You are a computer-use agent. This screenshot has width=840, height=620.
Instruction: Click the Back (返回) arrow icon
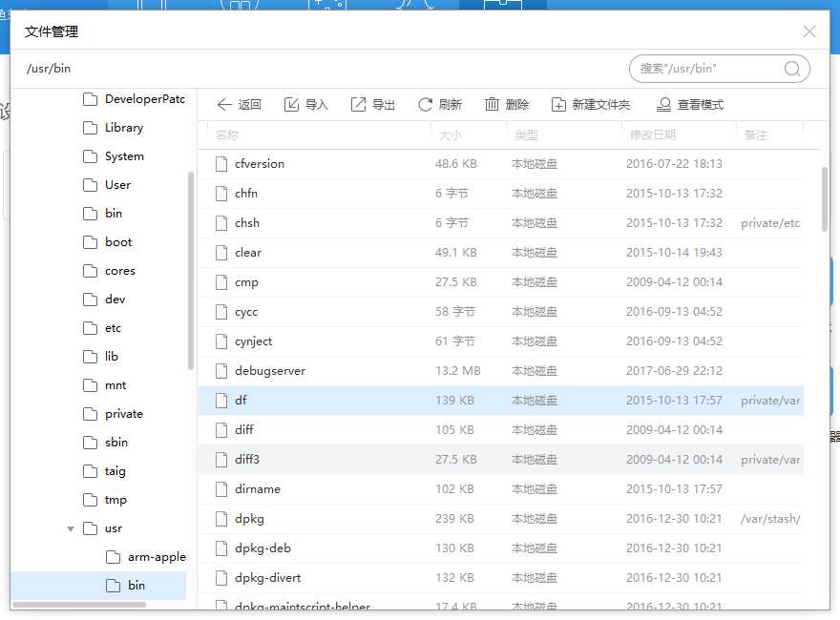click(x=225, y=105)
